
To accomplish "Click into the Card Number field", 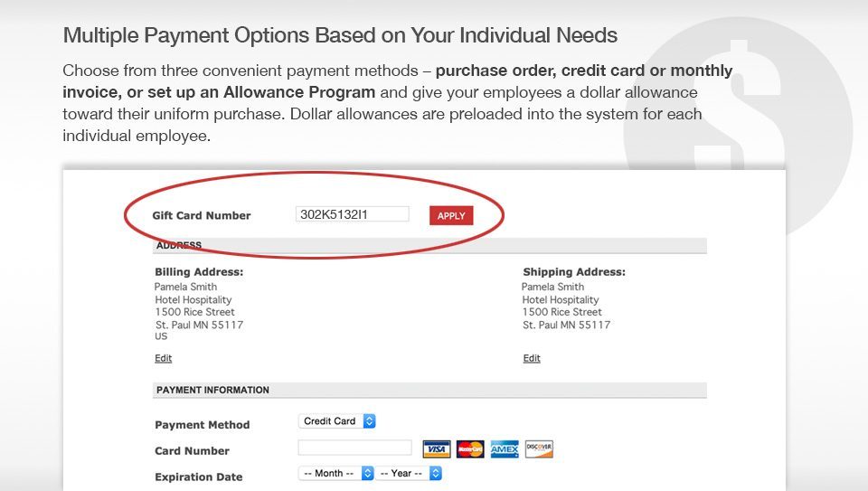I will (x=354, y=448).
